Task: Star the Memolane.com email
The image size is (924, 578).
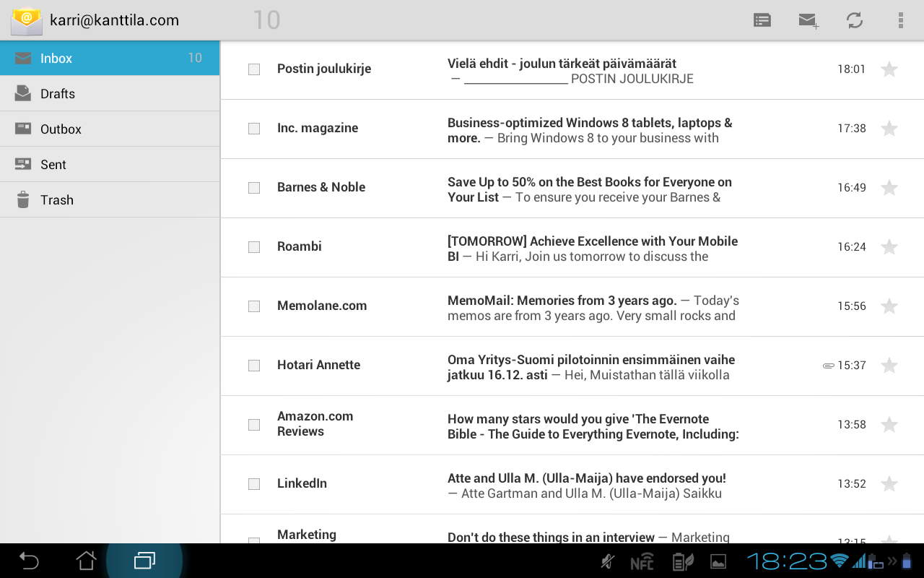Action: (889, 306)
